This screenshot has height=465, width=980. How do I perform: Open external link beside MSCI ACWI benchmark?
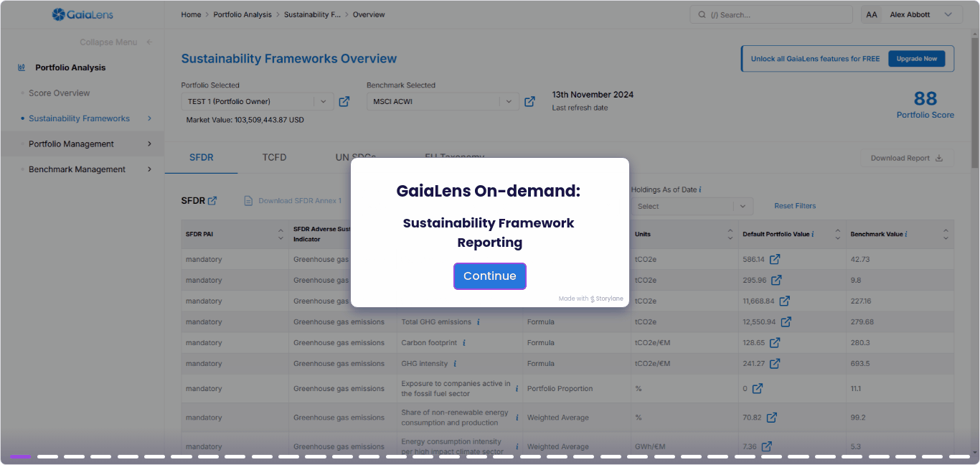529,102
